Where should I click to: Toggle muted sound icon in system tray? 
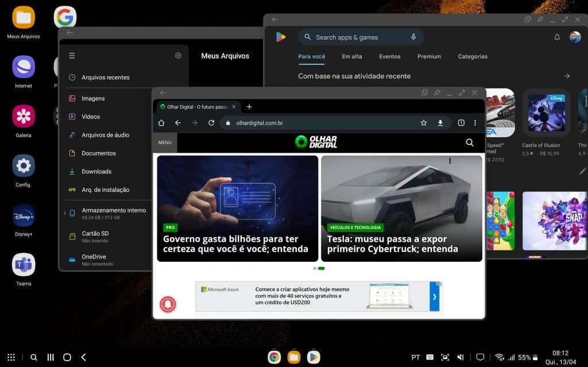pyautogui.click(x=461, y=357)
